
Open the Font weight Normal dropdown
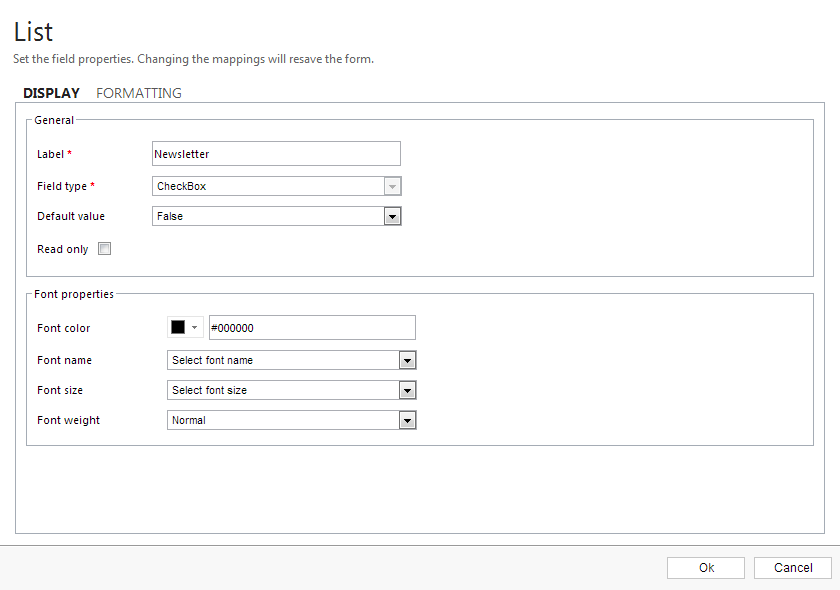click(x=291, y=420)
